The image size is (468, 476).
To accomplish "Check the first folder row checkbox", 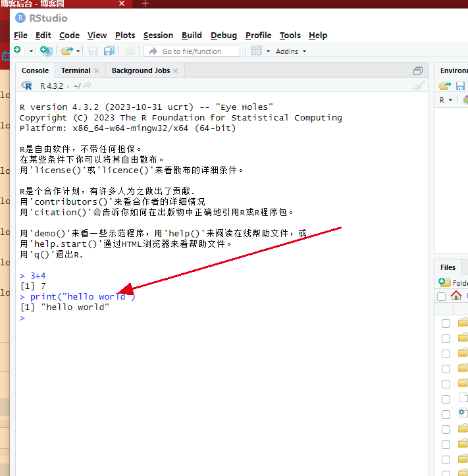I will pos(446,324).
